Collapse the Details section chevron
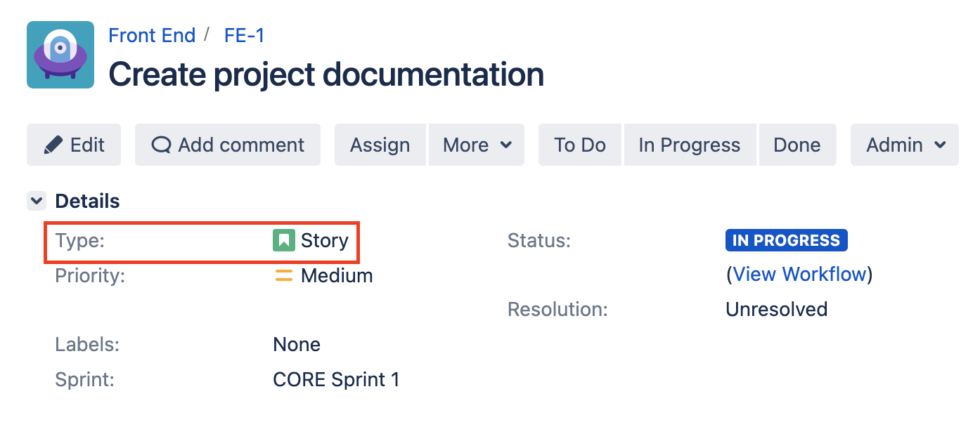Screen dimensions: 980x434 click(x=36, y=202)
